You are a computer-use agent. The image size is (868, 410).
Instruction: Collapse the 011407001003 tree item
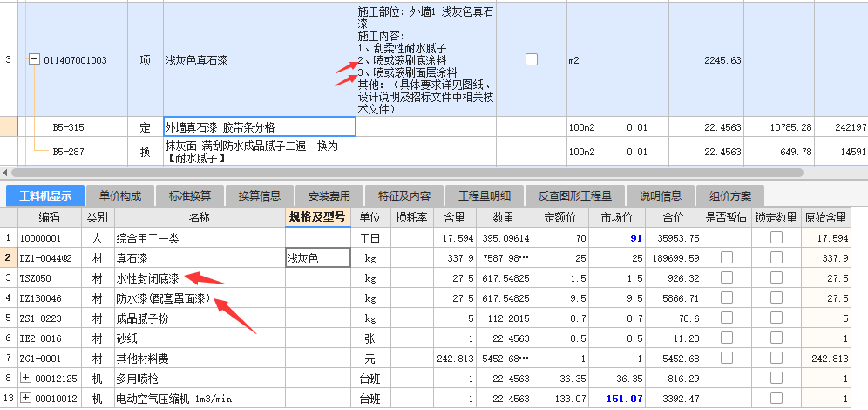[34, 59]
